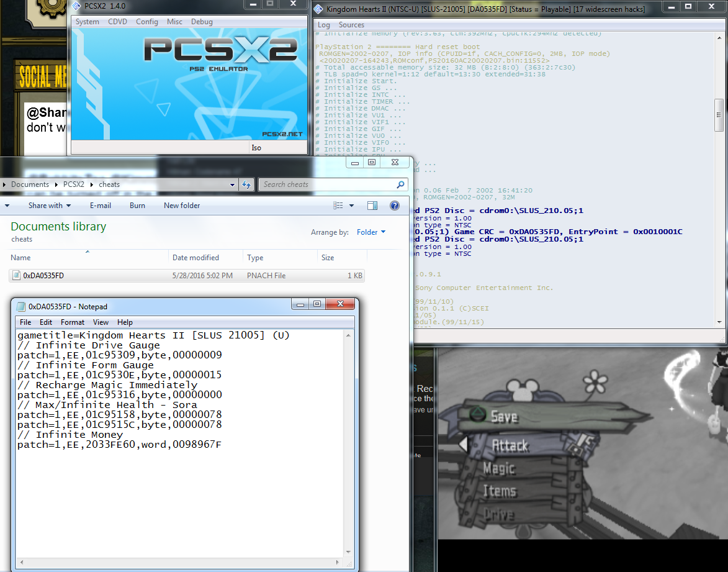Expand the arrow after PCSX2 breadcrumb
The height and width of the screenshot is (572, 728).
point(91,184)
